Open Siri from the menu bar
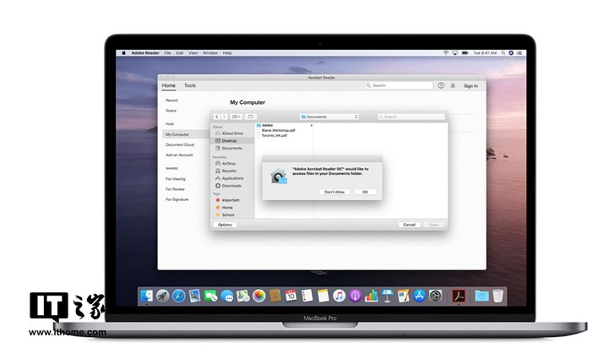615x364 pixels. (x=511, y=53)
